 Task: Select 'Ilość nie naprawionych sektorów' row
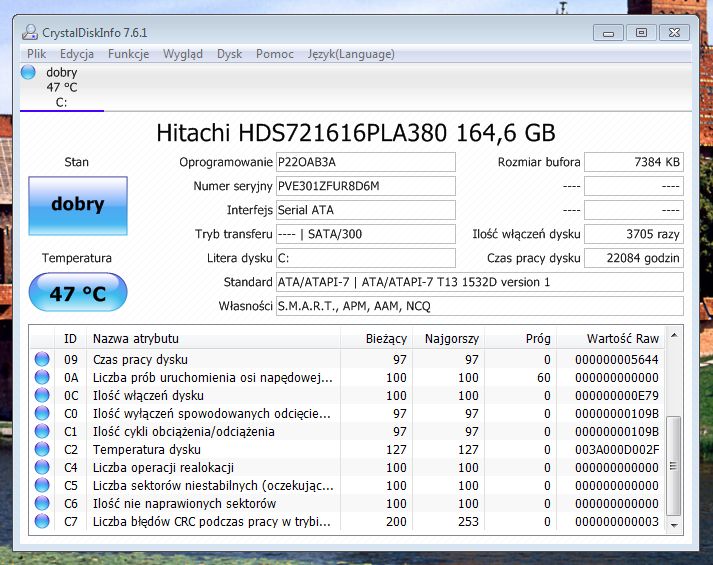[185, 504]
